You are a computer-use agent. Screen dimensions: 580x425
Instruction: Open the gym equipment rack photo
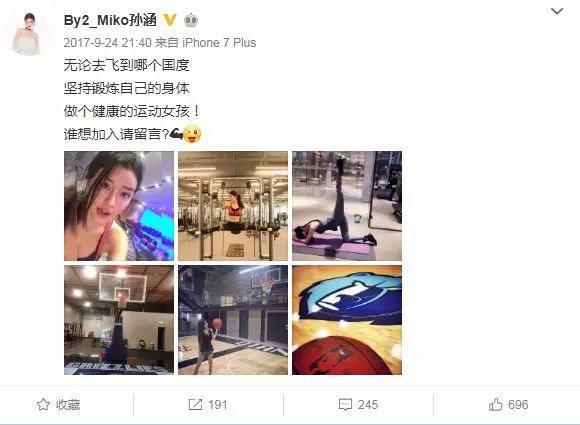233,206
